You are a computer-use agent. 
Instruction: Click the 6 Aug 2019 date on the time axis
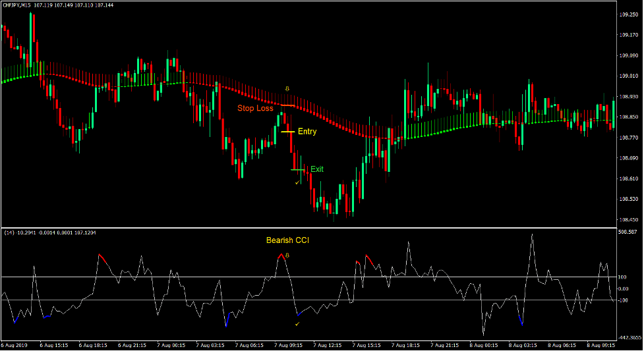[16, 345]
